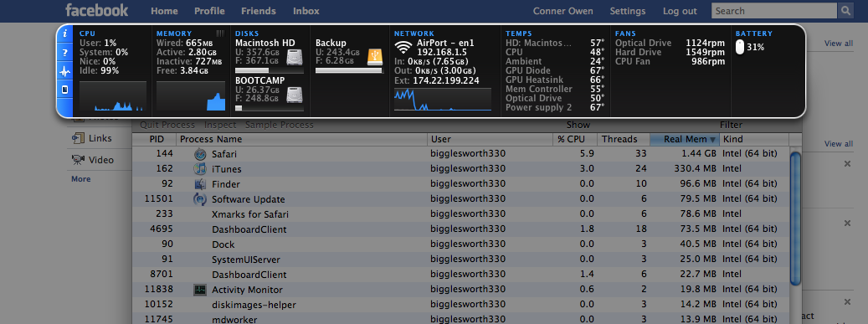Select the iStat pulse activity icon
This screenshot has width=868, height=324.
64,71
